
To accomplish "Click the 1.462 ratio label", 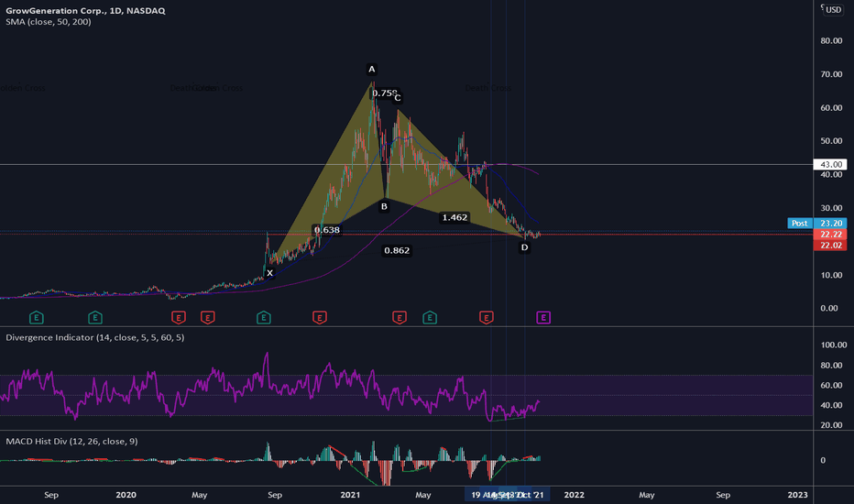I will point(454,217).
